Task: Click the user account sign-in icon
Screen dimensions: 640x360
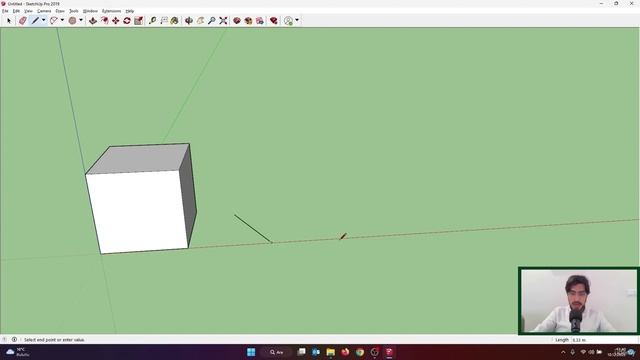Action: (x=289, y=20)
